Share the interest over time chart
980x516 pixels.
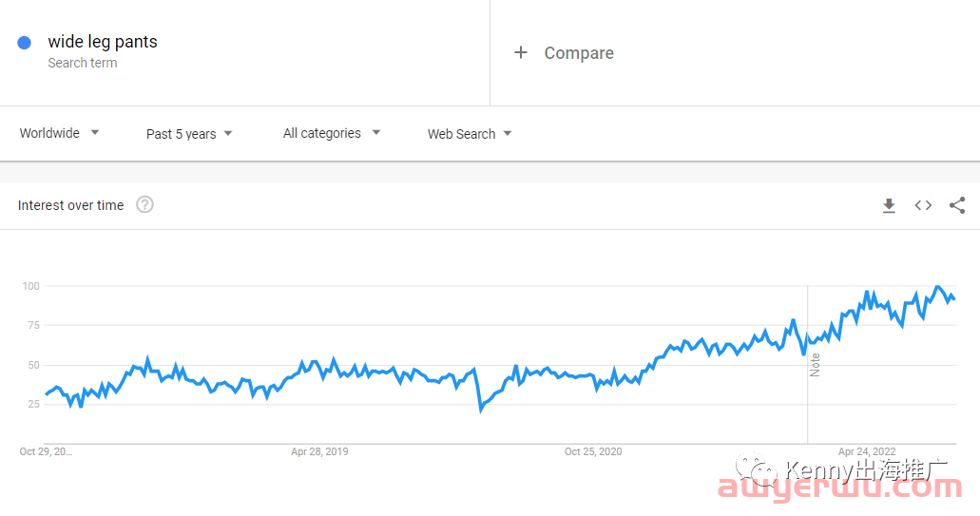[957, 205]
